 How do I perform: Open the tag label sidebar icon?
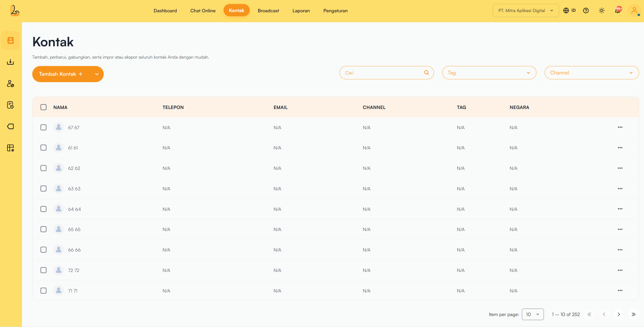pos(10,126)
